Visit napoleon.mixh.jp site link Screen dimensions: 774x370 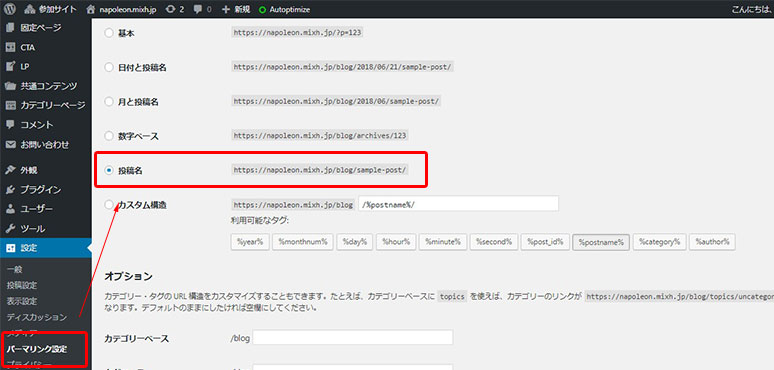121,9
